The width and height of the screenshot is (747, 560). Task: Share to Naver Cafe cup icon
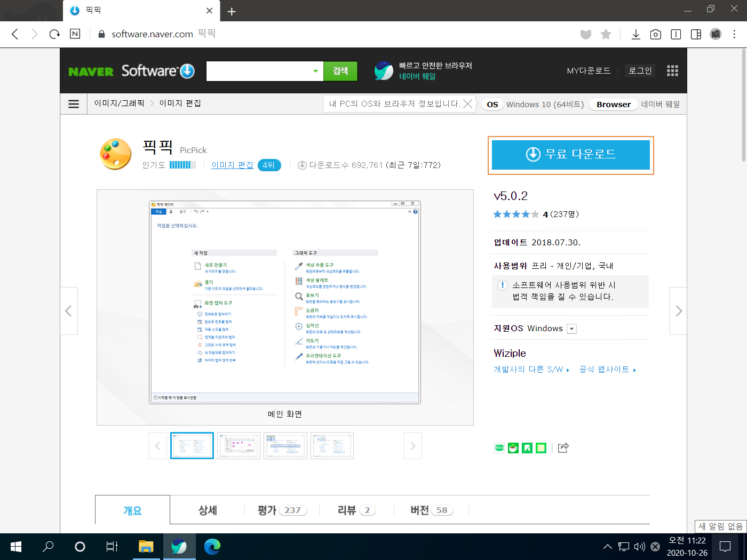[x=513, y=448]
